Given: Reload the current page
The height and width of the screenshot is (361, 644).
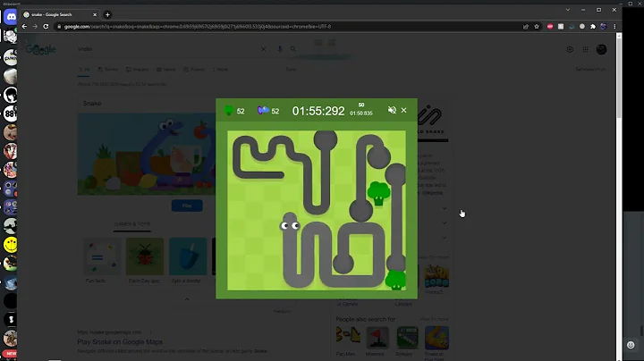Looking at the screenshot, I should [x=46, y=26].
